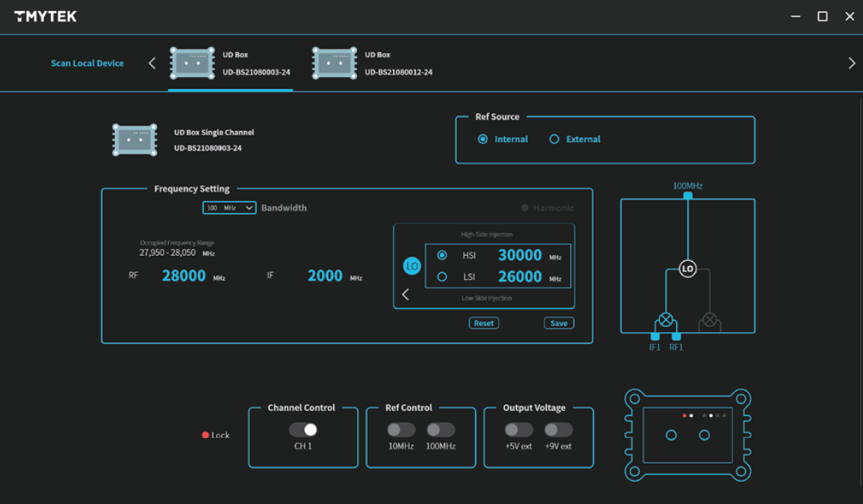Click the red Lock status indicator
This screenshot has width=863, height=504.
pos(206,435)
